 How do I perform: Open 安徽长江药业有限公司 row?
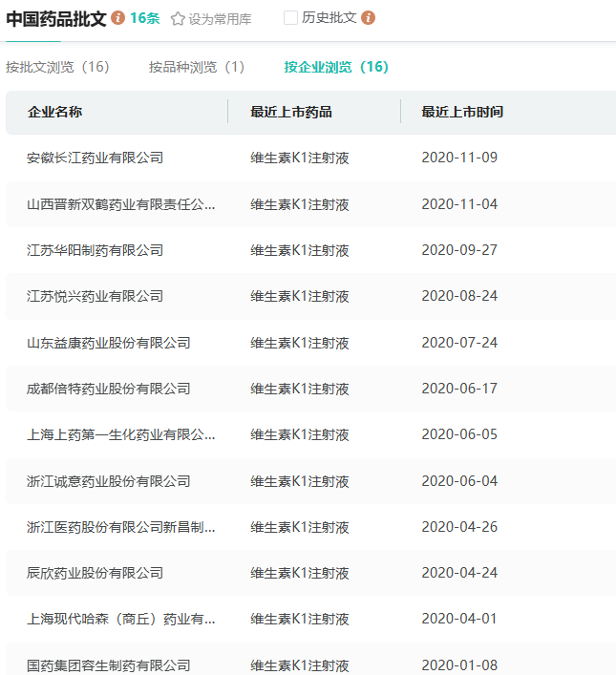310,158
